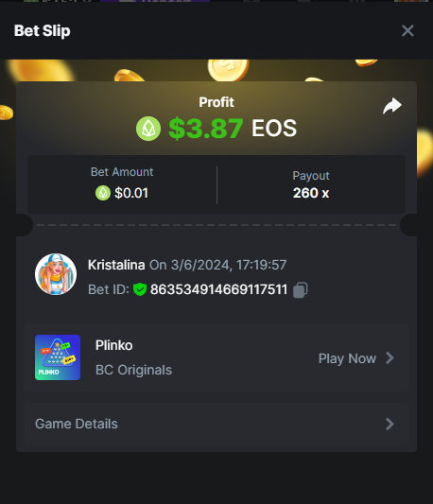Image resolution: width=433 pixels, height=504 pixels.
Task: Expand the Game Details section
Action: (216, 424)
